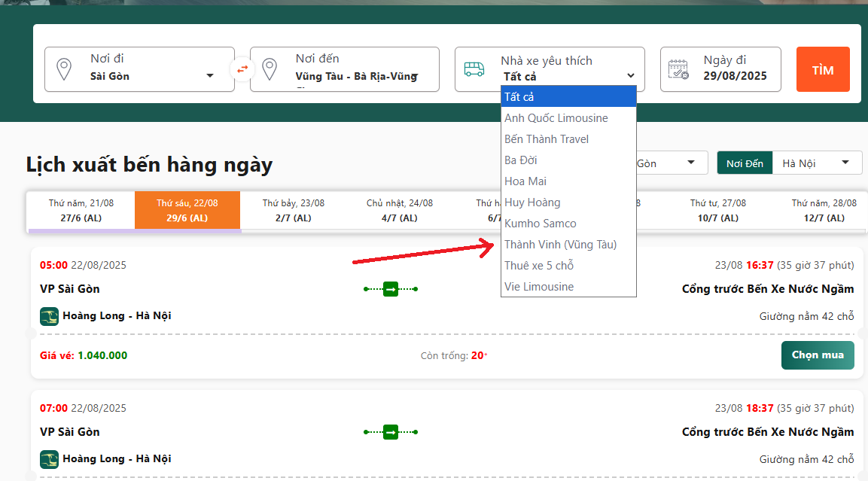The height and width of the screenshot is (481, 868).
Task: Click the Lịch xuất bến hàng ngày heading
Action: [x=150, y=165]
